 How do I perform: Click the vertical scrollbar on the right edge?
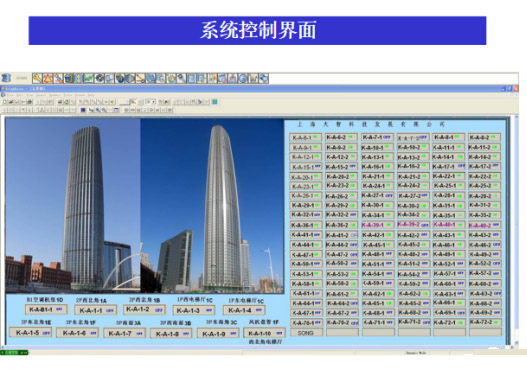516,231
